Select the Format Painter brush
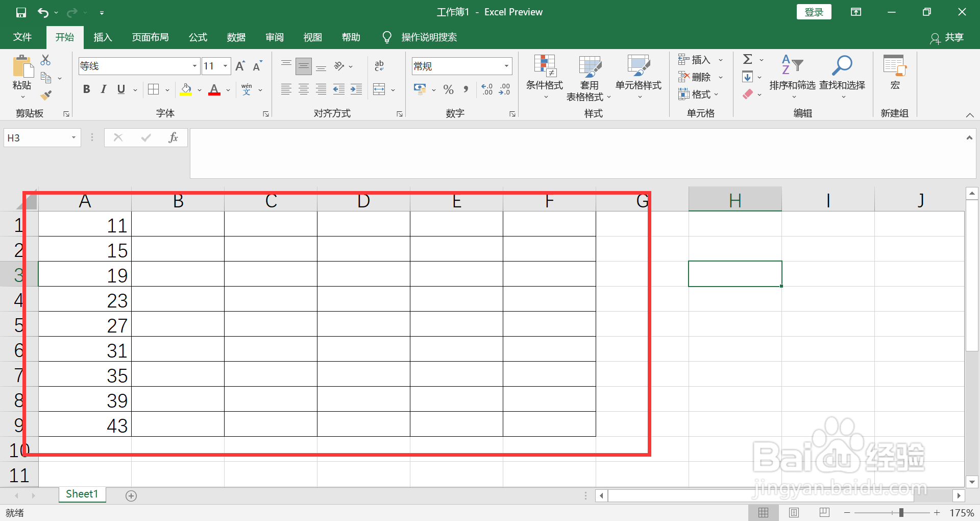Image resolution: width=980 pixels, height=521 pixels. 46,95
